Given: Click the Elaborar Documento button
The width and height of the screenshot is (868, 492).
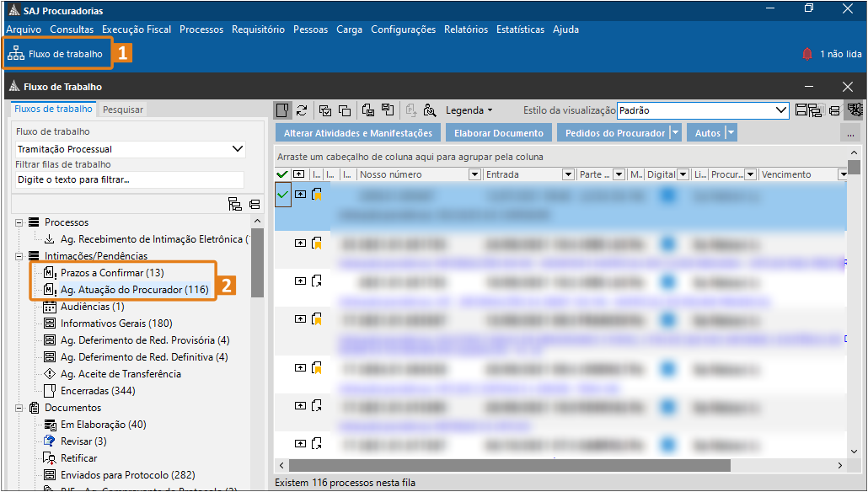Looking at the screenshot, I should [498, 133].
